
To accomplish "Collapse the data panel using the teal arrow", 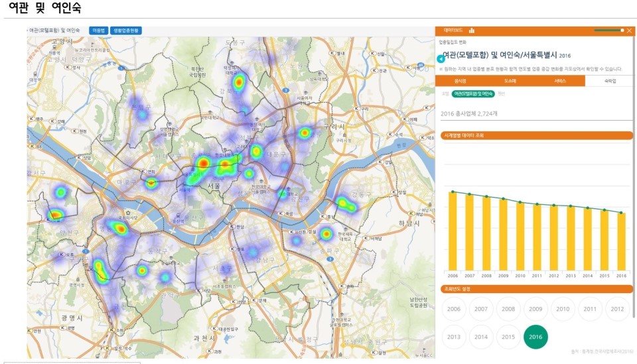I will click(x=441, y=59).
